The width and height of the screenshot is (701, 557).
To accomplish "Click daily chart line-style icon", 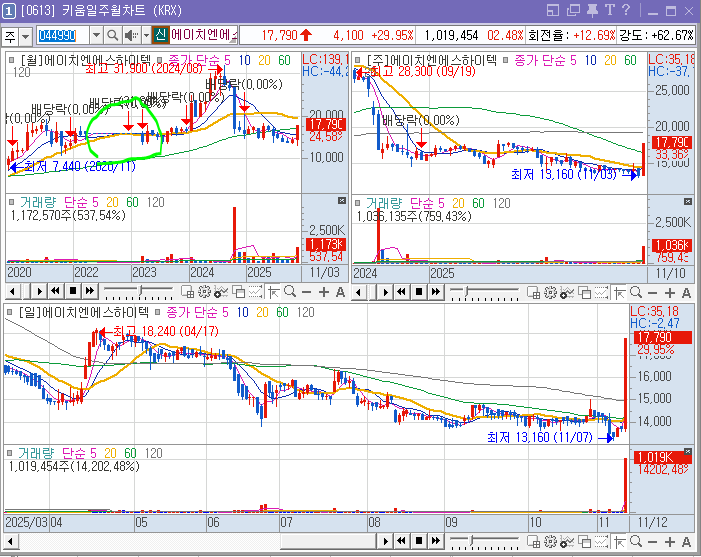I will click(x=601, y=542).
